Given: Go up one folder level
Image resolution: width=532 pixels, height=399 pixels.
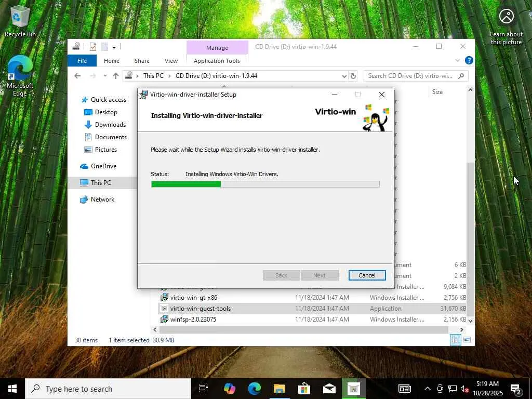Looking at the screenshot, I should coord(116,76).
